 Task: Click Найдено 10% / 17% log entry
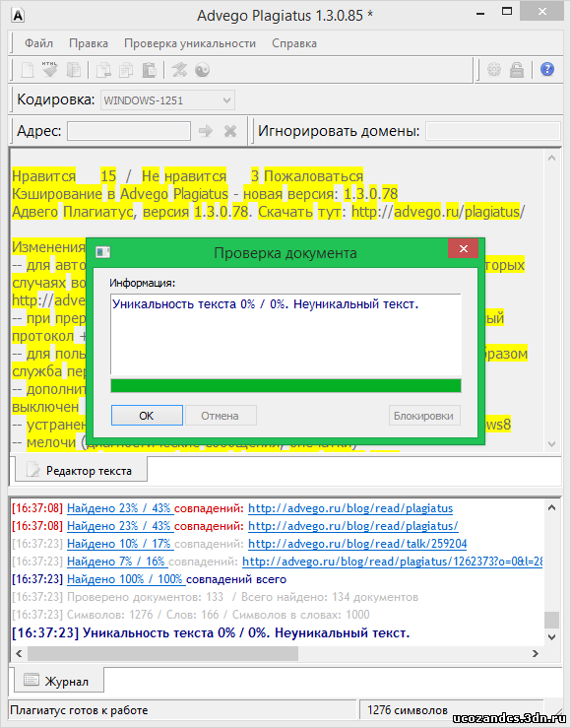pyautogui.click(x=120, y=544)
